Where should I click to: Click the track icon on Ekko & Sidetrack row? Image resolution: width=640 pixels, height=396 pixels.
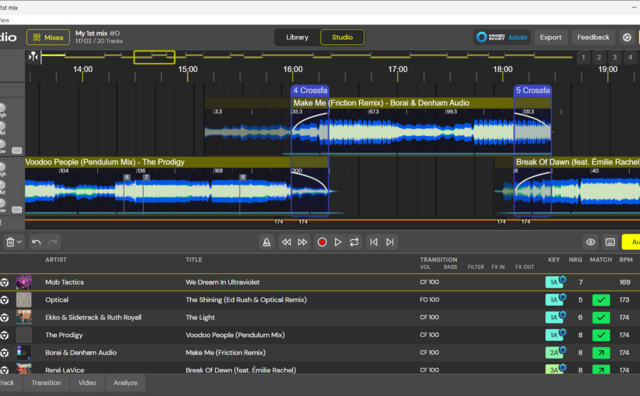click(5, 317)
